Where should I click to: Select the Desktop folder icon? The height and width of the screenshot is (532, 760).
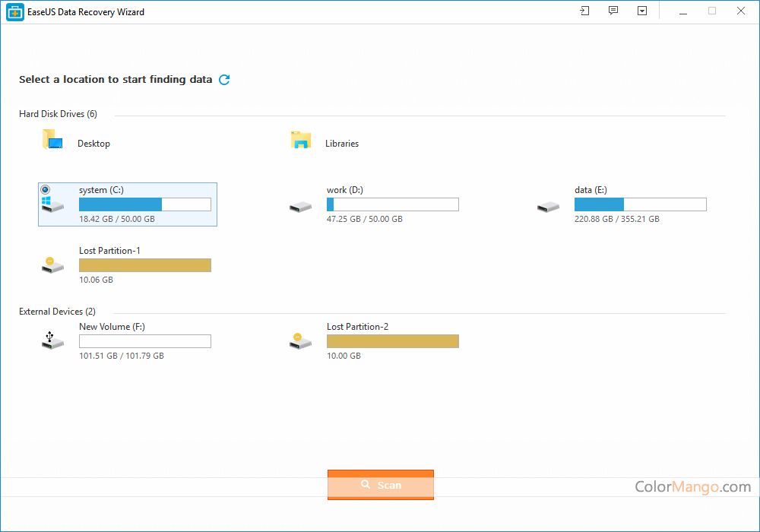click(52, 140)
